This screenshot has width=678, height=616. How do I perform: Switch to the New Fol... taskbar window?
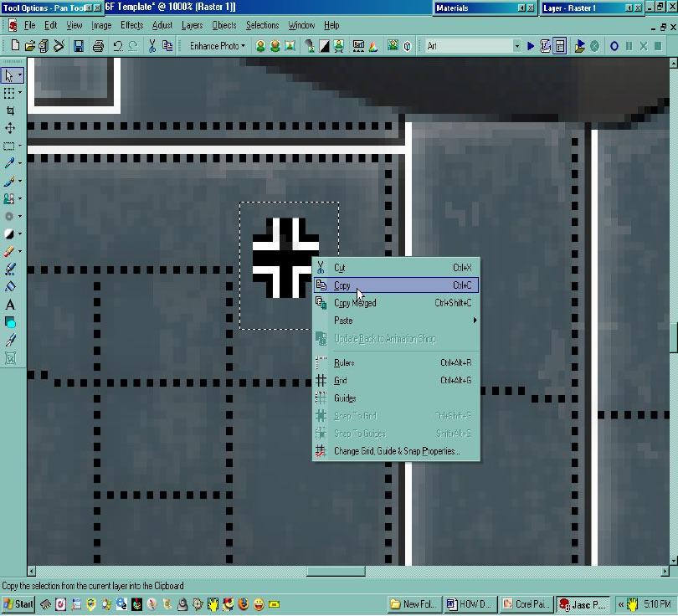(414, 604)
